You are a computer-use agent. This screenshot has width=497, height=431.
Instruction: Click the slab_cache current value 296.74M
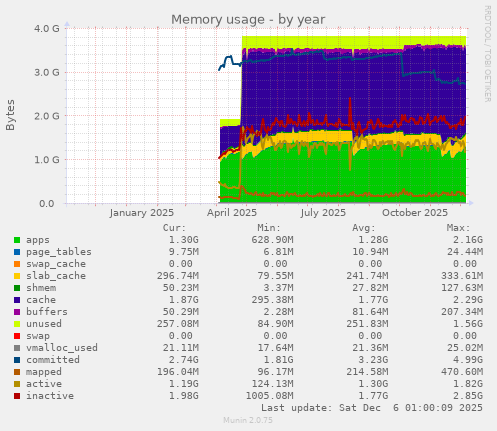[178, 276]
